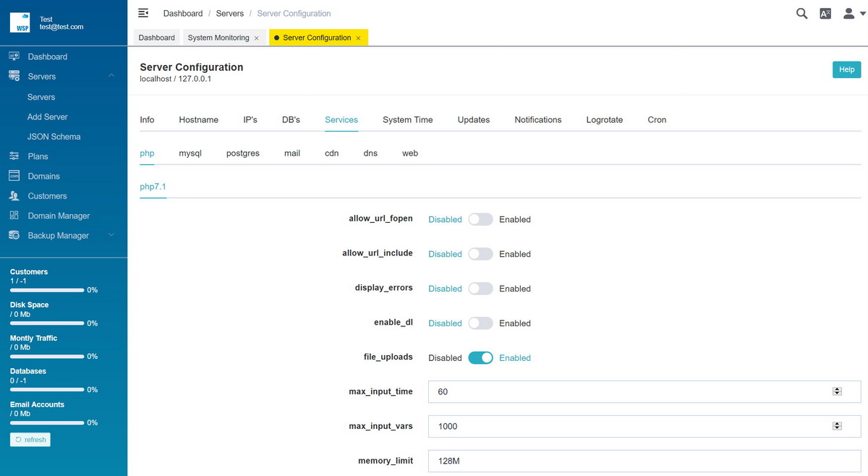This screenshot has height=476, width=868.
Task: Toggle the hamburger menu collapse icon
Action: coord(143,13)
